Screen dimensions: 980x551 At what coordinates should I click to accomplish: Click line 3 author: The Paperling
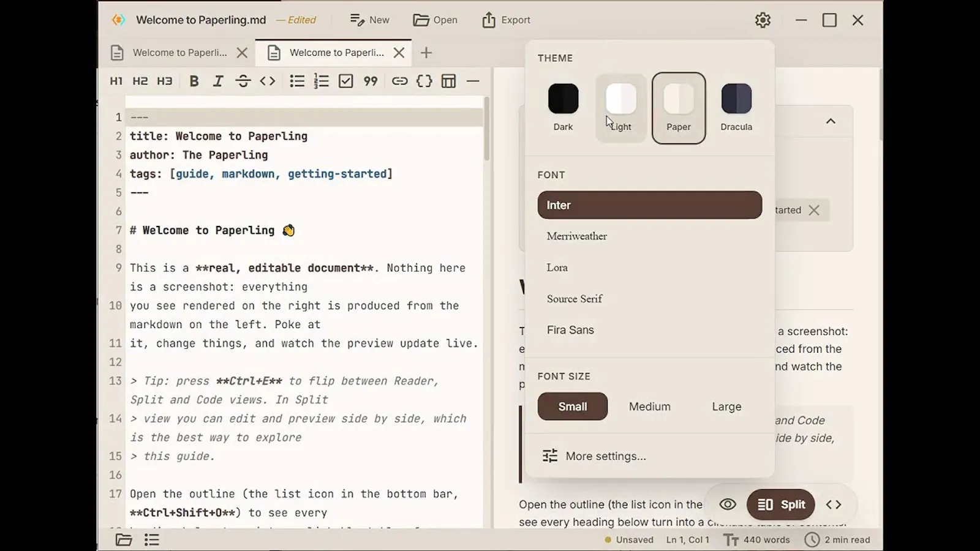tap(198, 155)
